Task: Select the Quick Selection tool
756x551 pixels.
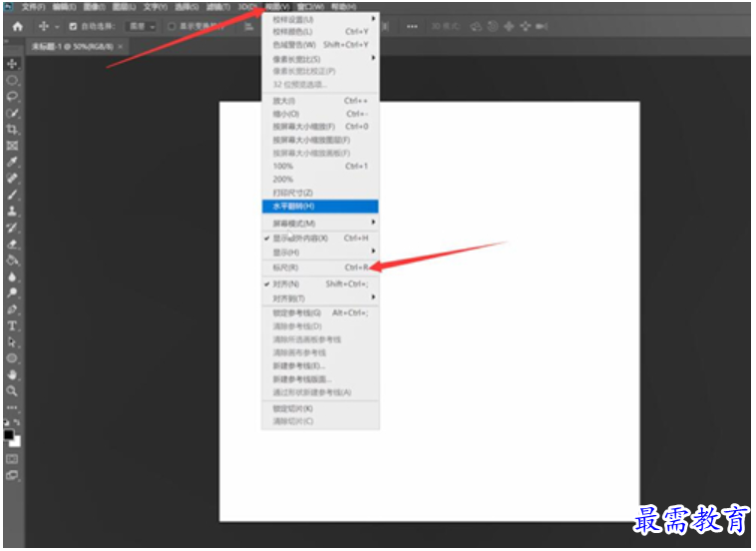Action: pyautogui.click(x=12, y=113)
